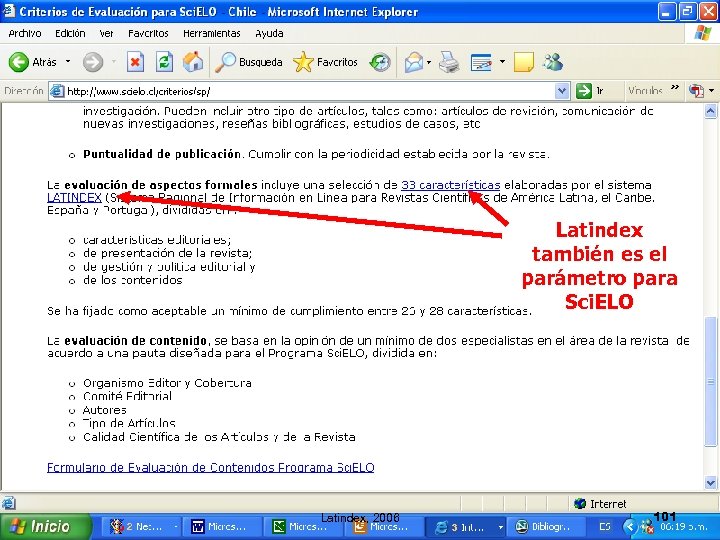This screenshot has height=540, width=720.
Task: Switch to the 3 Int... Explorer taskbar group
Action: [x=465, y=527]
